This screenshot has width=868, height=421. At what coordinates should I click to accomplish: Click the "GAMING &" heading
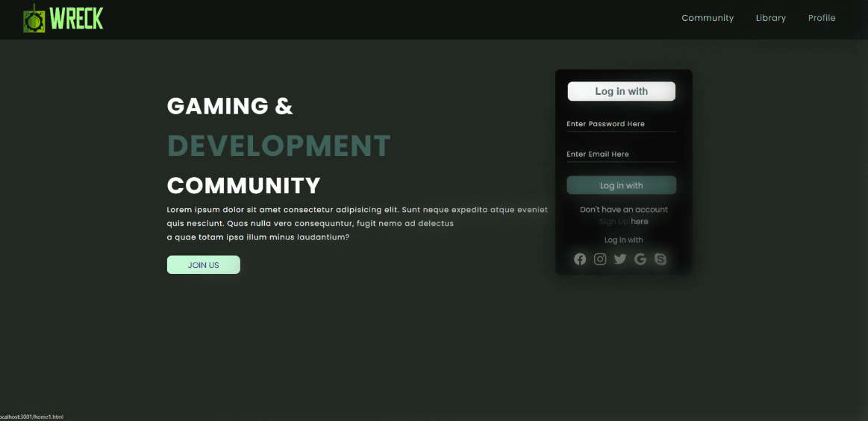point(230,106)
